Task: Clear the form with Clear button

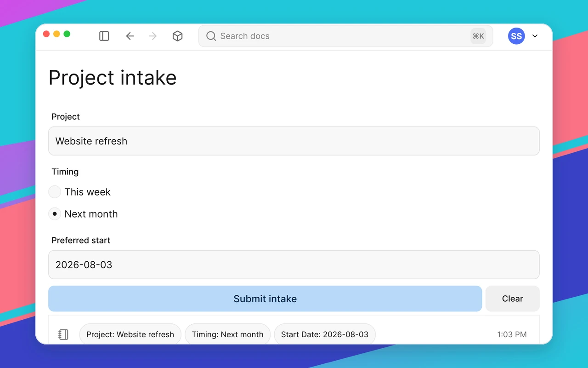Action: pyautogui.click(x=513, y=299)
